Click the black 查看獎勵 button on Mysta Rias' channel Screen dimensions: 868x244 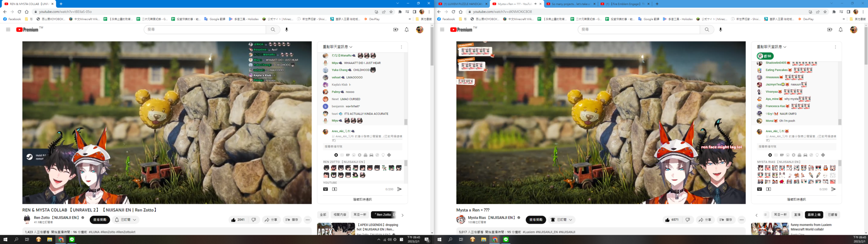tap(536, 220)
